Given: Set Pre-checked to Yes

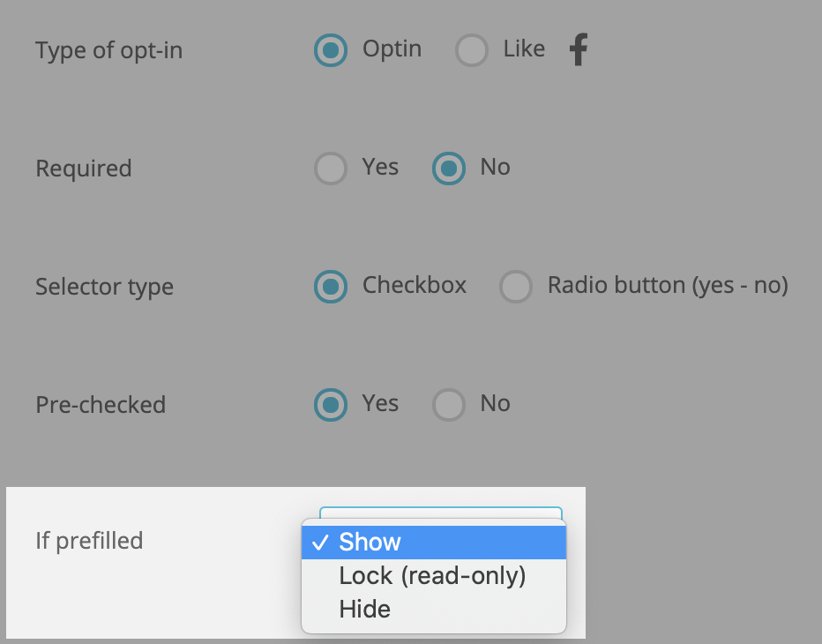Looking at the screenshot, I should click(x=330, y=405).
